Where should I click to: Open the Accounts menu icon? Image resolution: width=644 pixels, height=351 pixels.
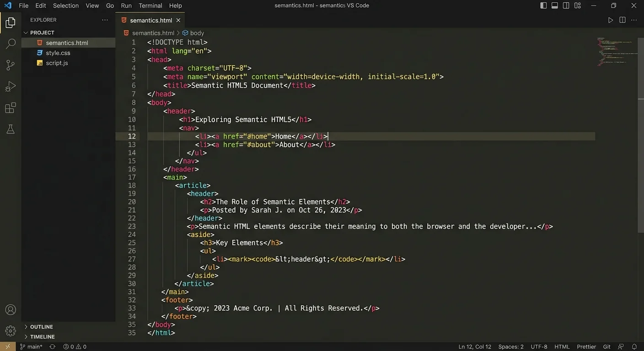[10, 310]
